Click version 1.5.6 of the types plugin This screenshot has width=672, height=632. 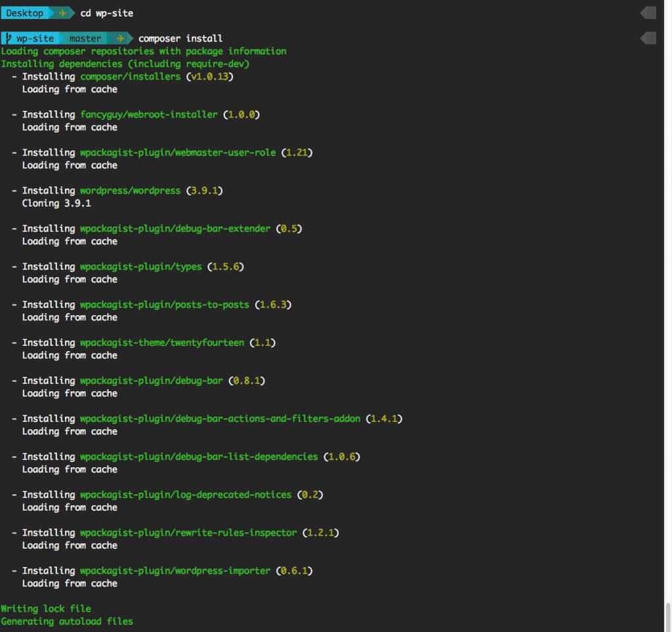(x=226, y=267)
